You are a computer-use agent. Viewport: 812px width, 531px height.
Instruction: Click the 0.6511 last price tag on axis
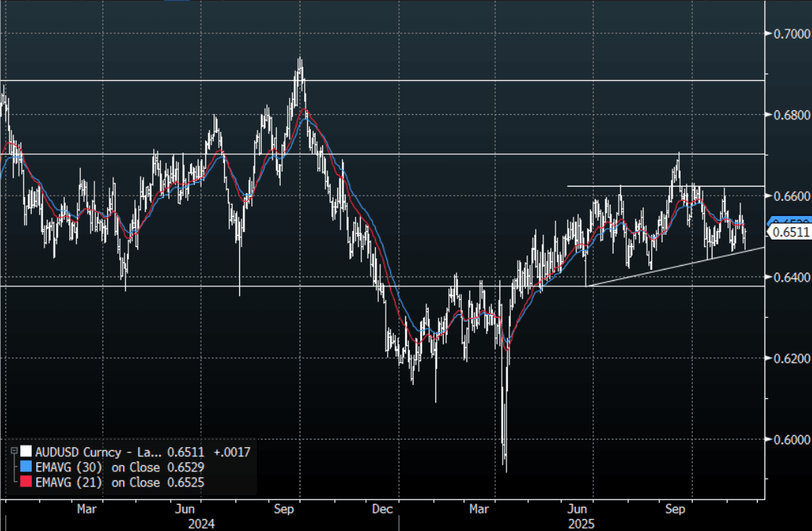pos(792,233)
